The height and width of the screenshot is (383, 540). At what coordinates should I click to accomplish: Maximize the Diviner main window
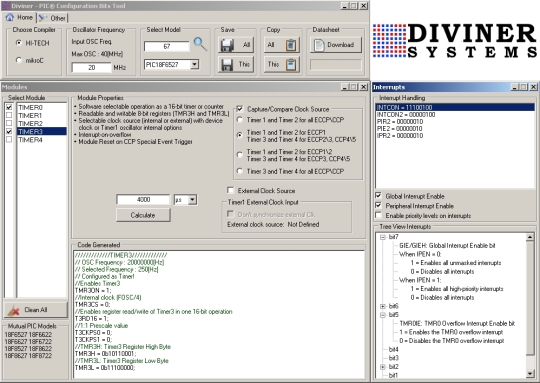(354, 6)
